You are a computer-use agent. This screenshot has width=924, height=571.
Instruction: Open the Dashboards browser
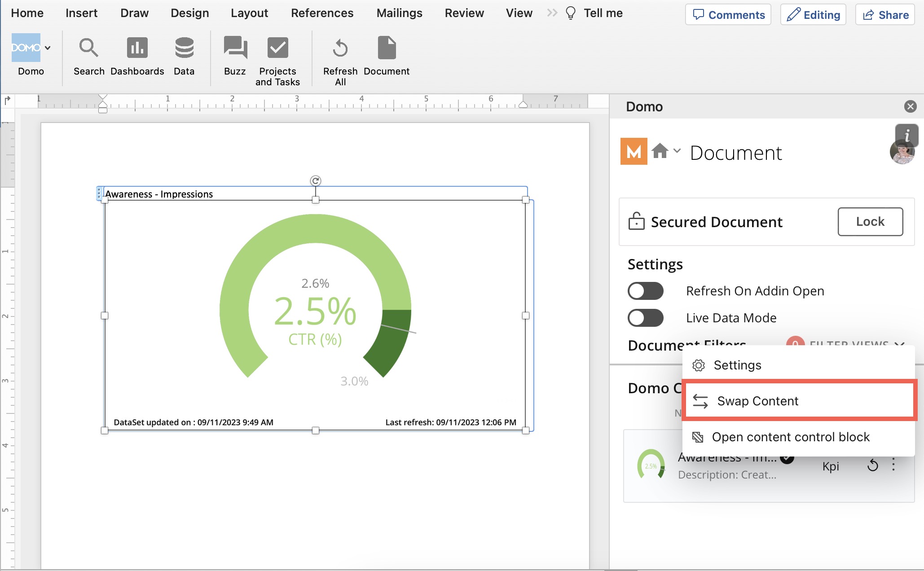click(x=136, y=54)
